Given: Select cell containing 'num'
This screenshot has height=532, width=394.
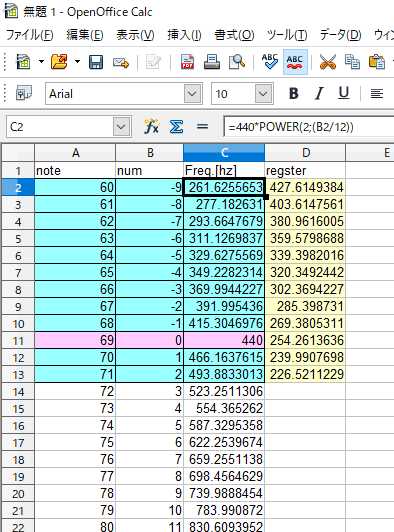Looking at the screenshot, I should 150,170.
